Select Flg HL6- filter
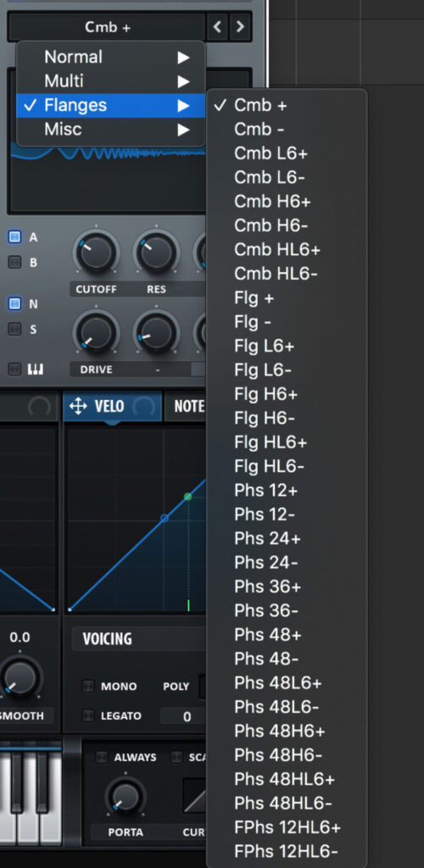The image size is (424, 868). click(286, 467)
